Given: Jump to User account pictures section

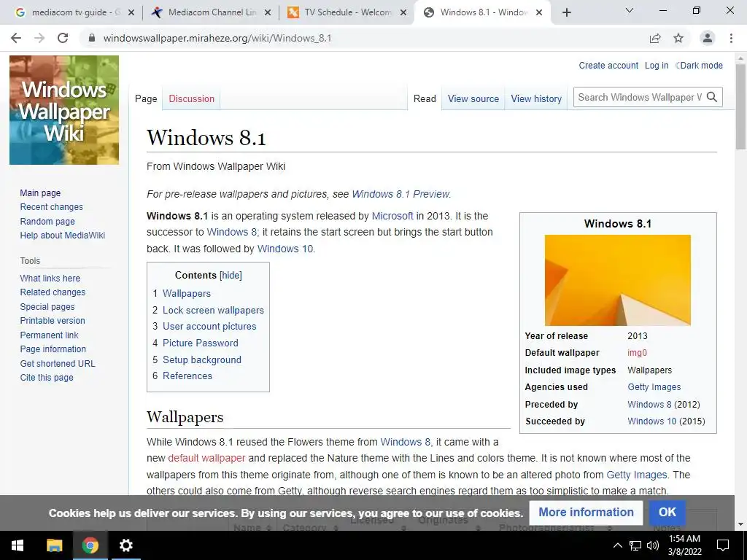Looking at the screenshot, I should tap(209, 326).
